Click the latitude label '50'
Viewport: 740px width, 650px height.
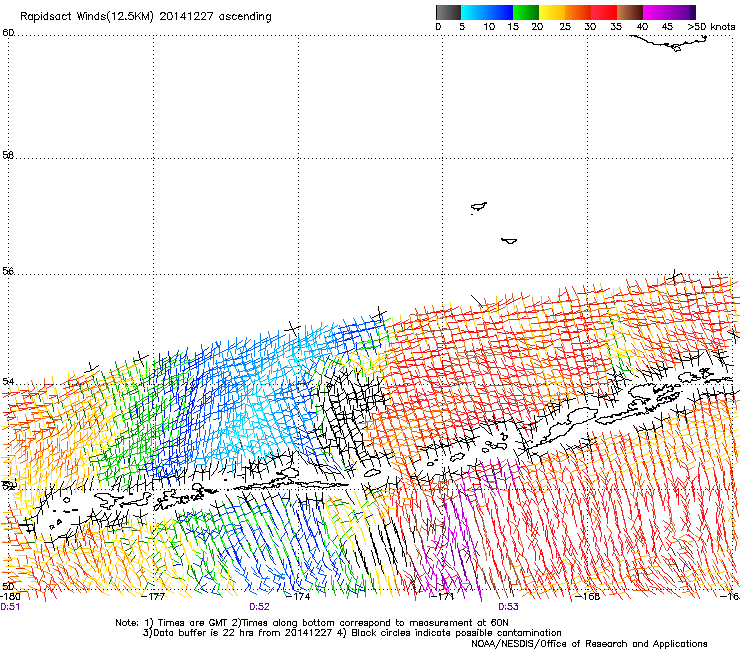[x=8, y=586]
